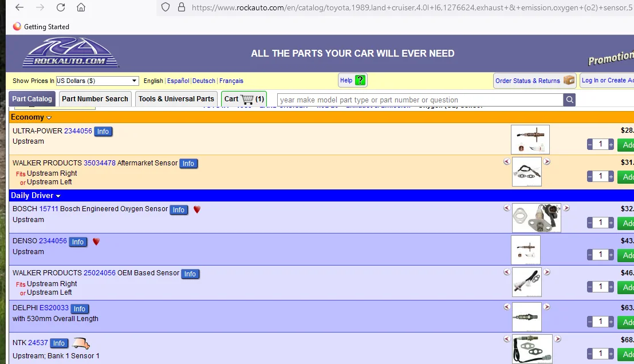Click Info for Walker 35034478 sensor
The width and height of the screenshot is (634, 364).
[x=188, y=163]
